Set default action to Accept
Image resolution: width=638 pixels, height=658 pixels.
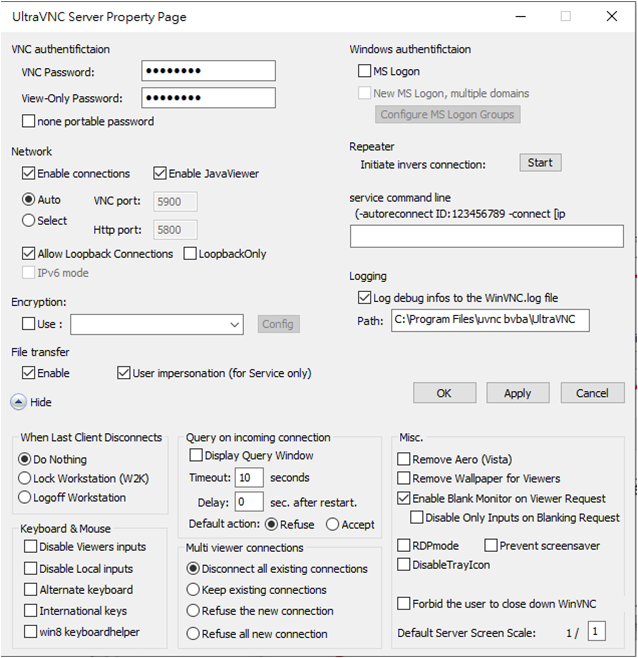[332, 524]
